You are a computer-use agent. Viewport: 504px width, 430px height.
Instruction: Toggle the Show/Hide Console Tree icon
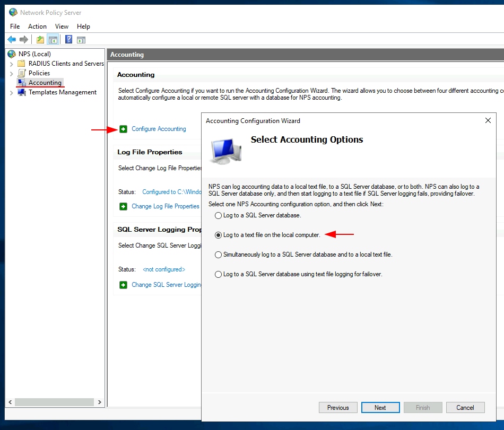(x=53, y=39)
